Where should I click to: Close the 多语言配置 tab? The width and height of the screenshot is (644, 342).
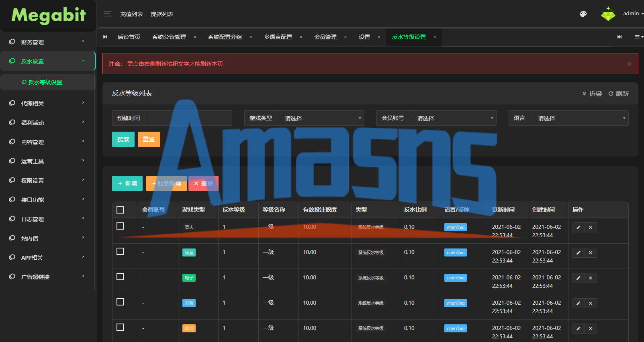pos(301,37)
